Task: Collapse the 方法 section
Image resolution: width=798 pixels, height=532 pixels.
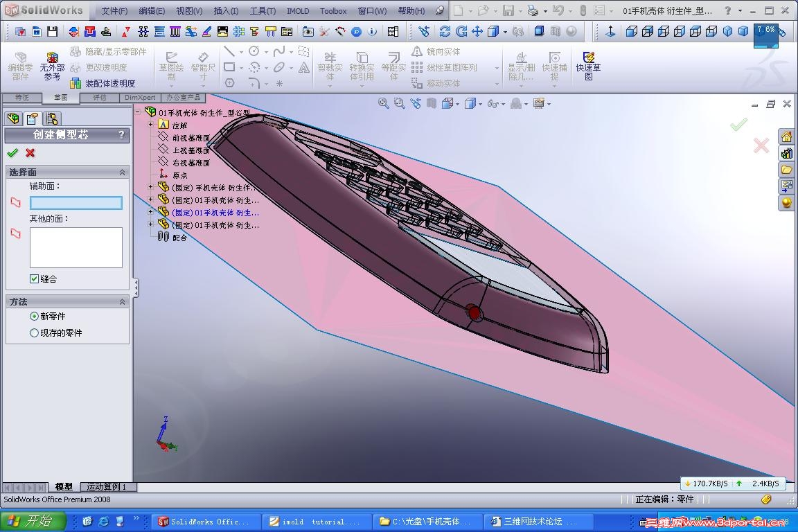Action: (x=122, y=302)
